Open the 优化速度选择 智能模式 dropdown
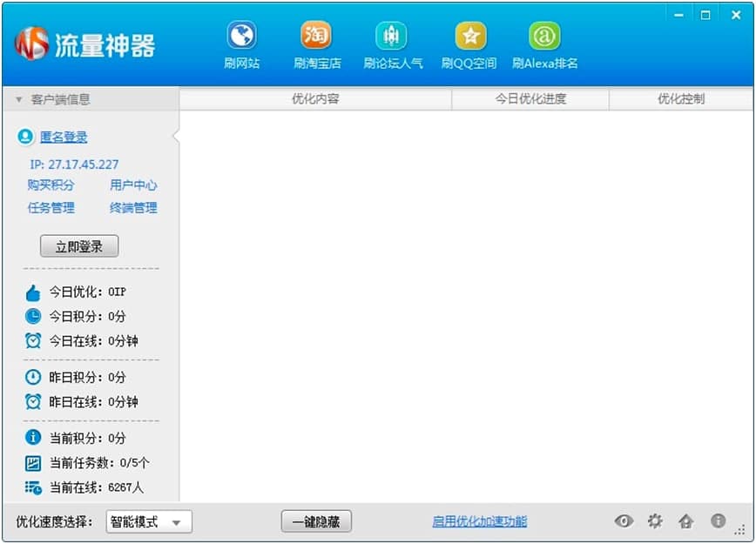The image size is (756, 544). (x=149, y=522)
